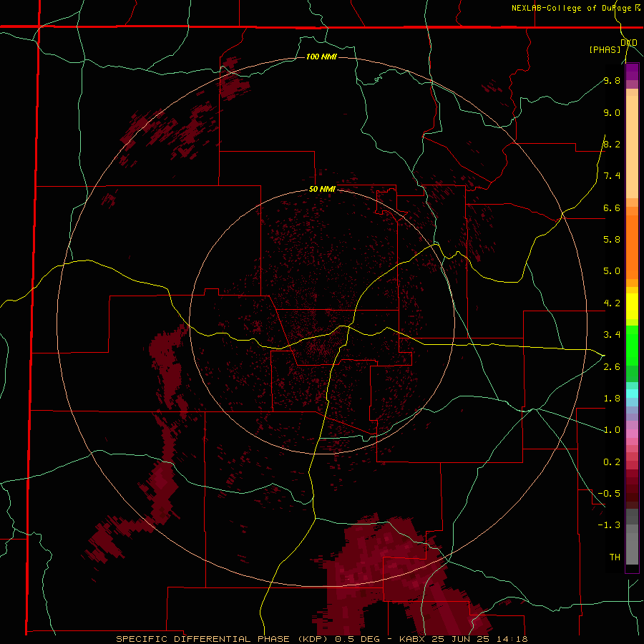Viewport: 644px width, 644px height.
Task: Click the 50 NMI range ring label
Action: (x=322, y=190)
